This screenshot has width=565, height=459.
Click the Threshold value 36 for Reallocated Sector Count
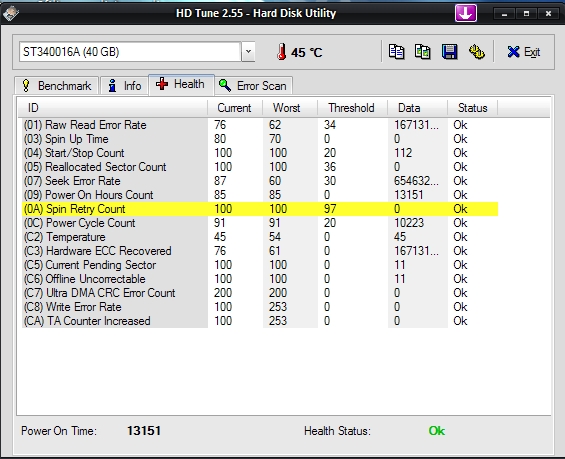[x=330, y=167]
